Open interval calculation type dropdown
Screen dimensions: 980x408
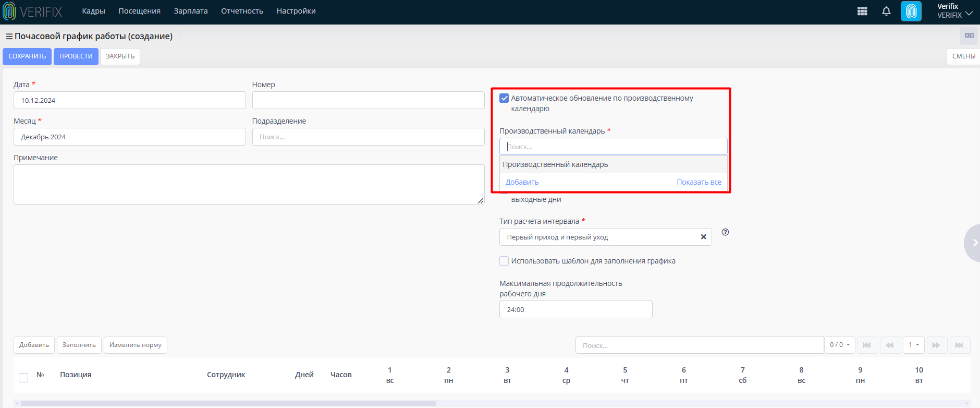[x=605, y=237]
